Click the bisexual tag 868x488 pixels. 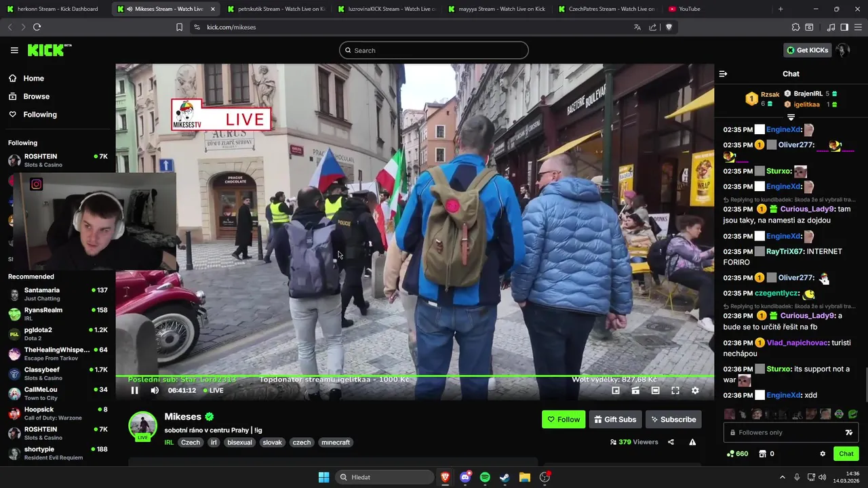239,443
